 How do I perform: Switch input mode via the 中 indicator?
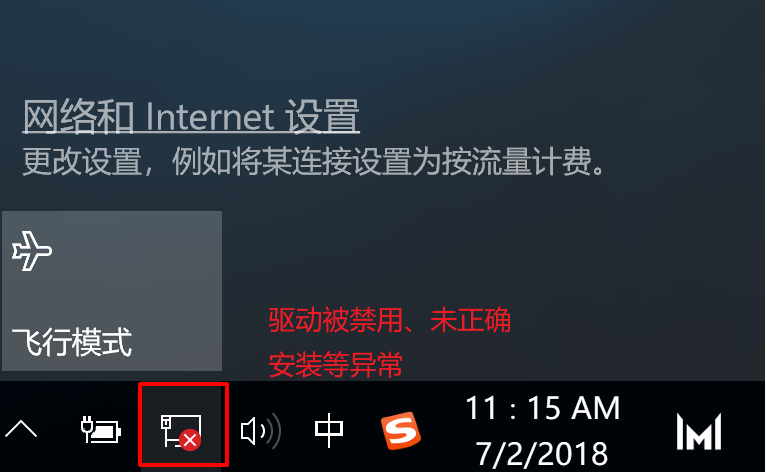tap(329, 430)
